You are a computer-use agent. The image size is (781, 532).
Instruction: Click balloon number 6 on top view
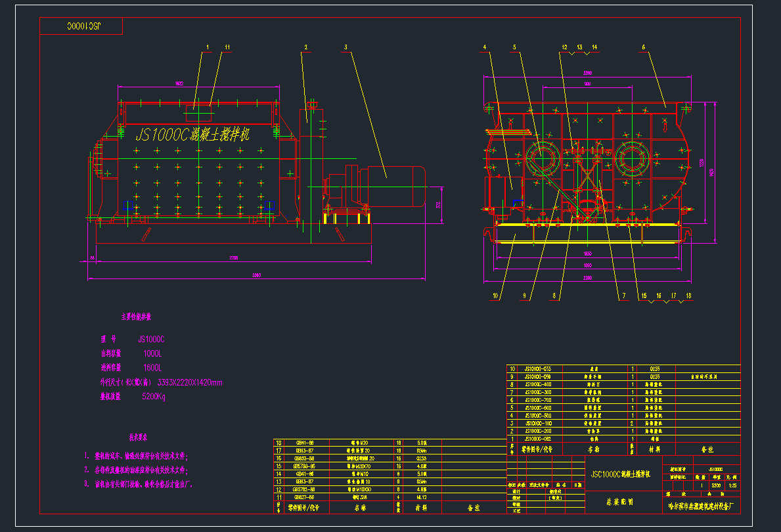[644, 46]
